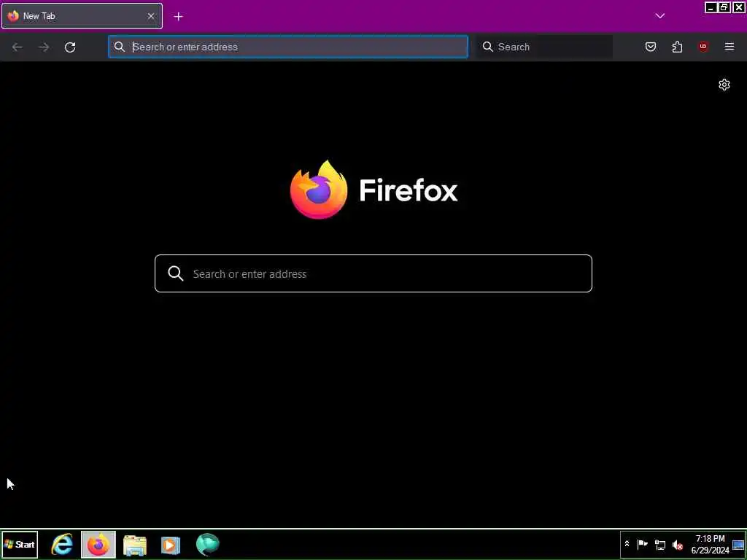Select the New Tab tab
The height and width of the screenshot is (560, 747).
82,16
